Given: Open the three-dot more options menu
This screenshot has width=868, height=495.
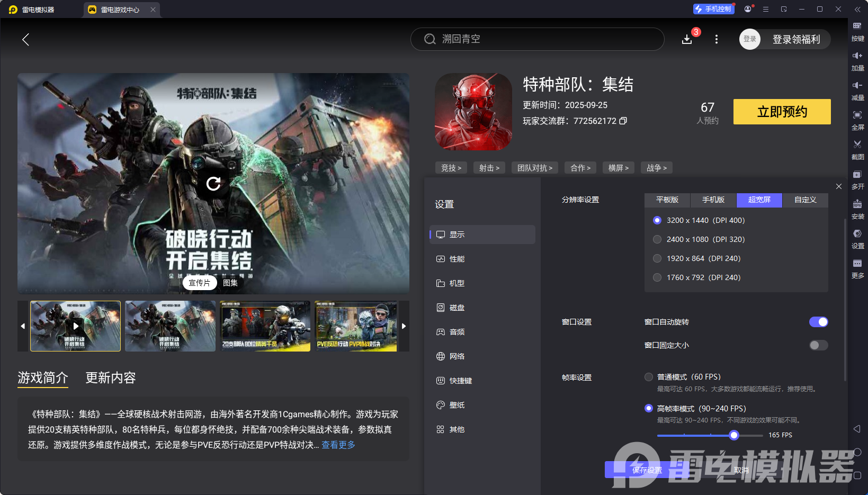Looking at the screenshot, I should coord(716,39).
